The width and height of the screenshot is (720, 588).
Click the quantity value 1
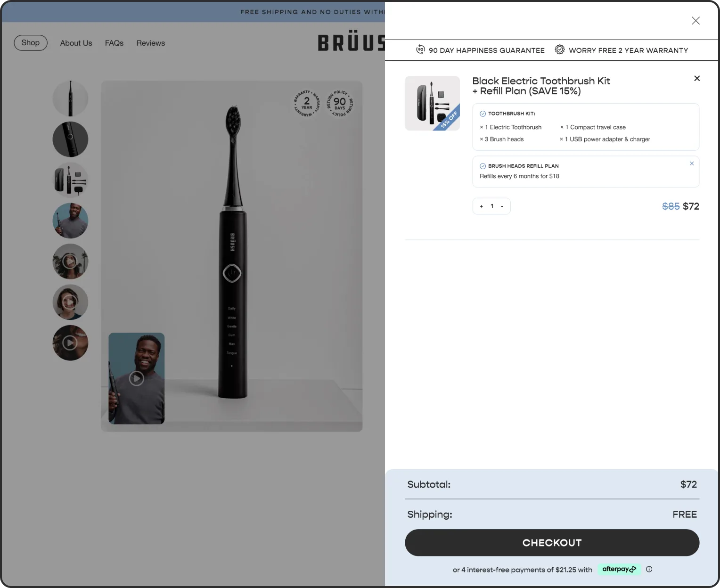point(492,206)
